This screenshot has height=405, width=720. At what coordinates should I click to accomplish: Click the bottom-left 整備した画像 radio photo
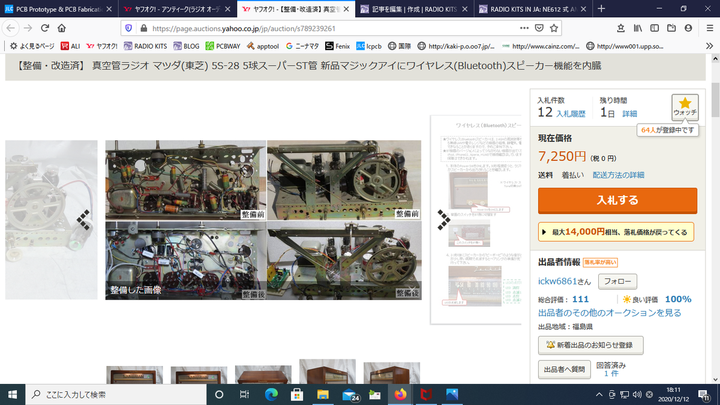tap(185, 260)
